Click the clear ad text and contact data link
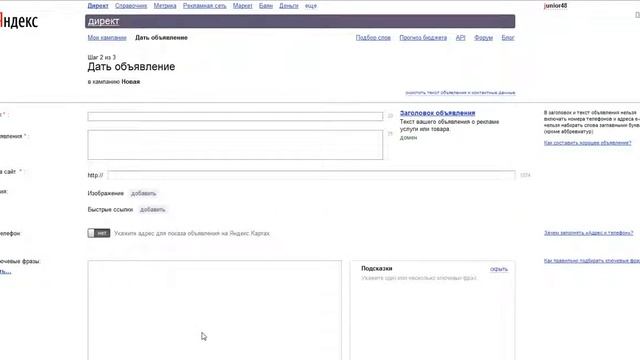Screen dimensions: 640x360 (x=460, y=93)
